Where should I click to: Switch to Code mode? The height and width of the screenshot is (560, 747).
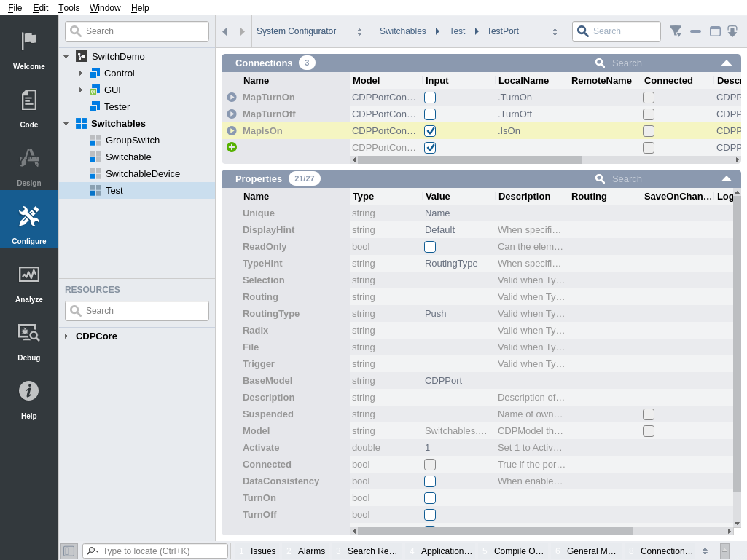coord(28,106)
